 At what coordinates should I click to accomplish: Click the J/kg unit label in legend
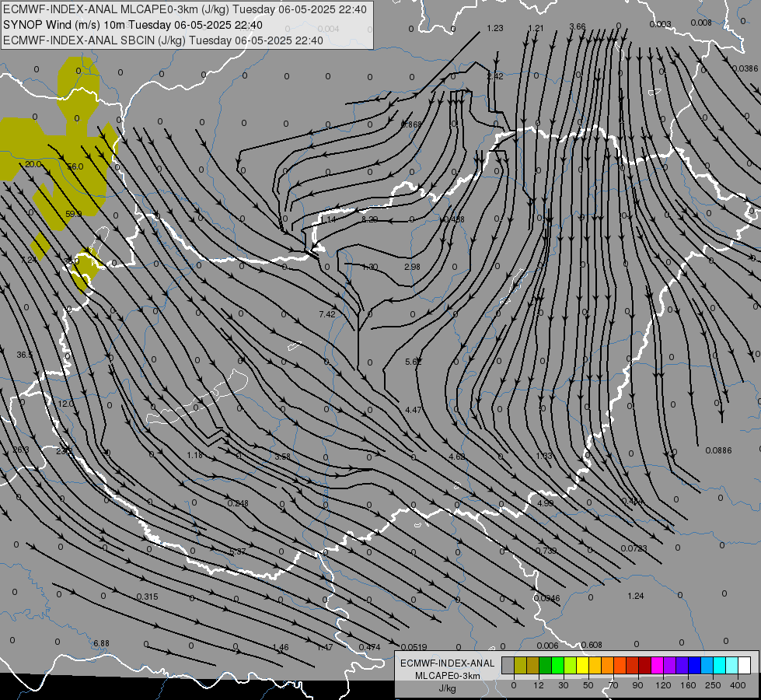coord(447,688)
